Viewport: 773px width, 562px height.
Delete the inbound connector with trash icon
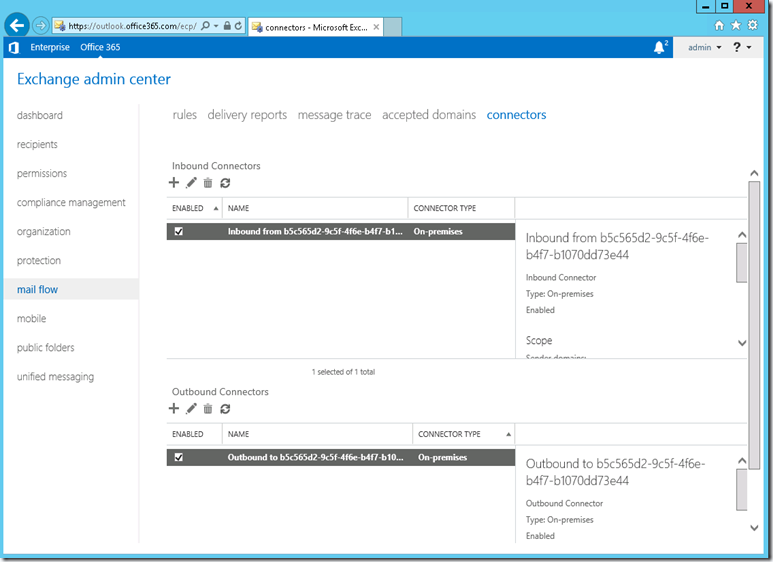point(208,183)
